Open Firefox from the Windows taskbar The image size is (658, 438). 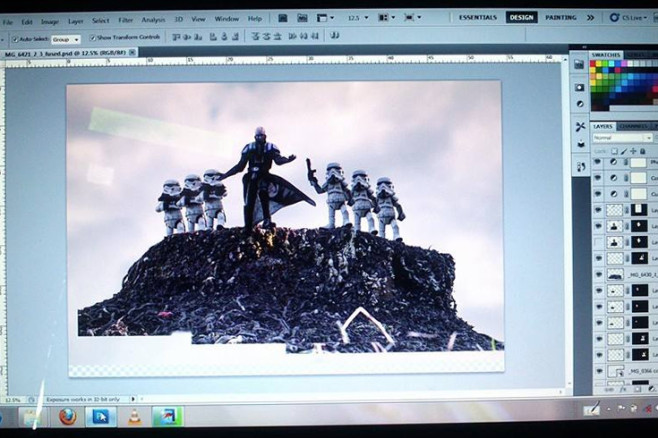click(68, 417)
